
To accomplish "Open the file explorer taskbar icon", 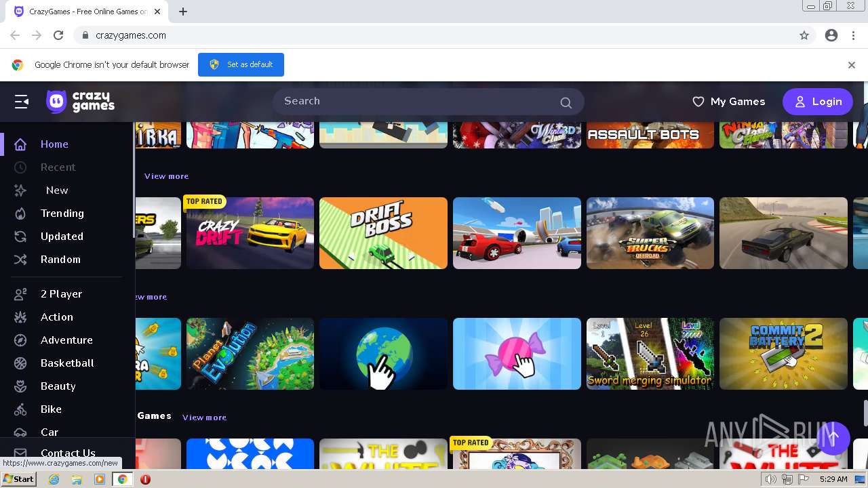I will pyautogui.click(x=77, y=479).
